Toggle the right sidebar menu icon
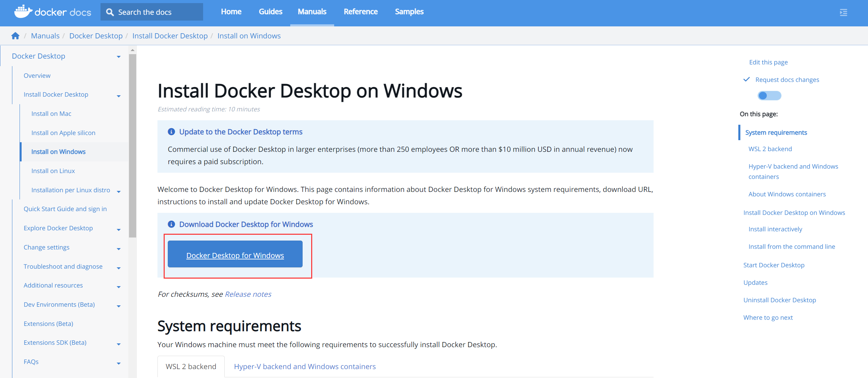Screen dimensions: 868x378 pyautogui.click(x=843, y=13)
